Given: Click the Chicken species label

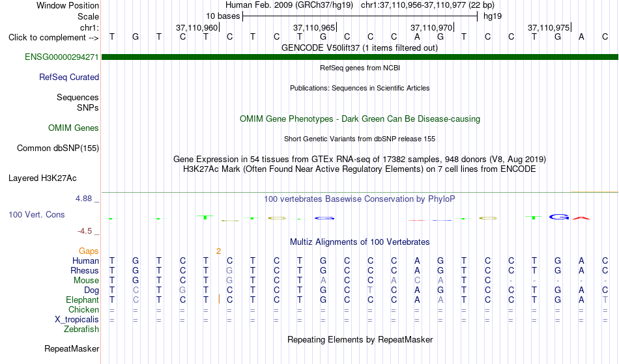Looking at the screenshot, I should tap(83, 310).
